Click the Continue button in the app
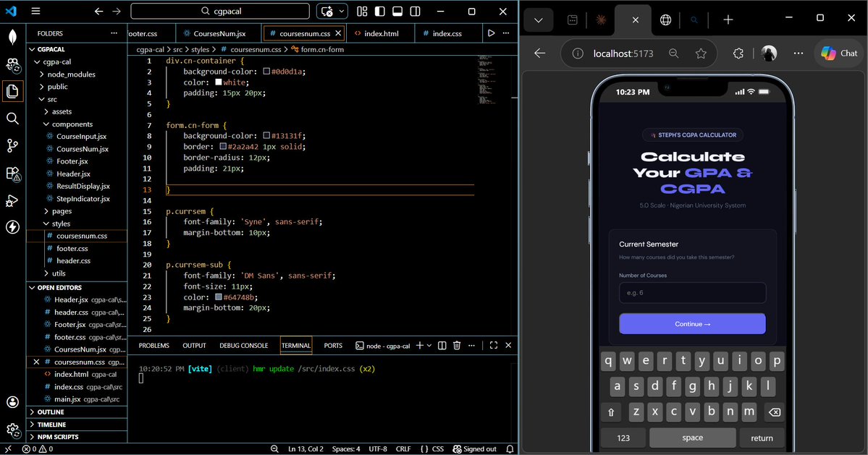This screenshot has height=455, width=868. 692,324
